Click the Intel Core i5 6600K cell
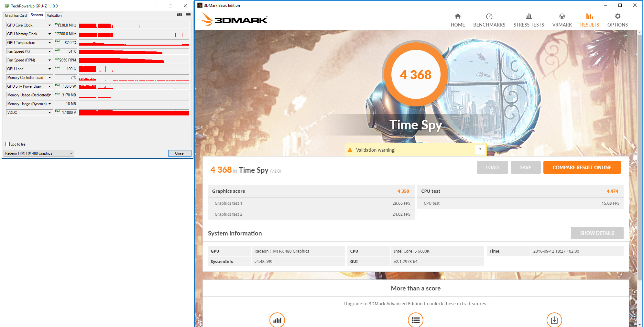644x327 pixels. click(x=437, y=251)
